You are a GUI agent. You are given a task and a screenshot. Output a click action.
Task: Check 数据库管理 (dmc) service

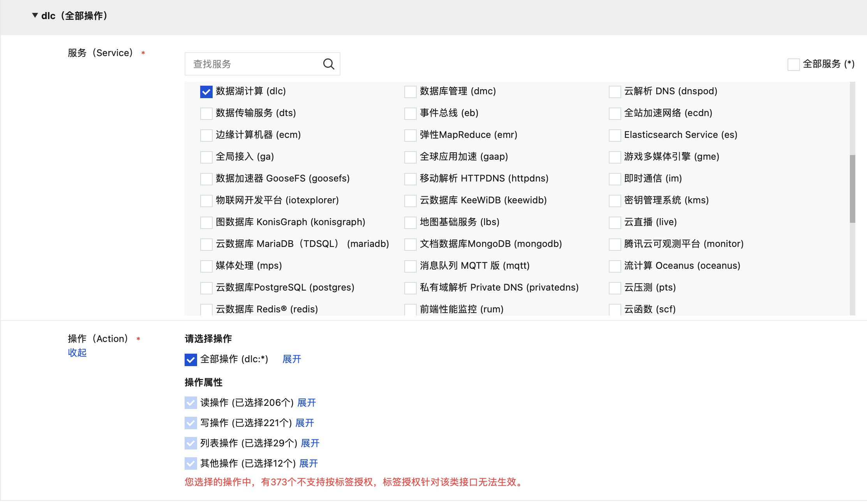pyautogui.click(x=410, y=92)
